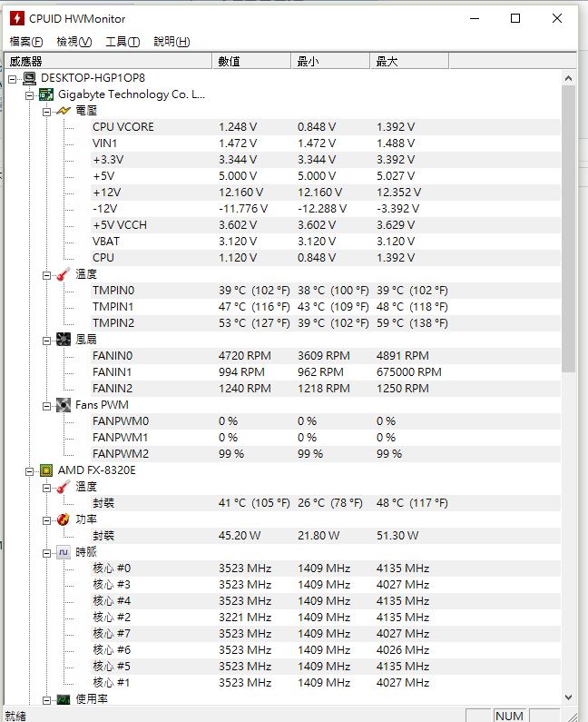
Task: Collapse the 時脈 clocks section
Action: 46,553
